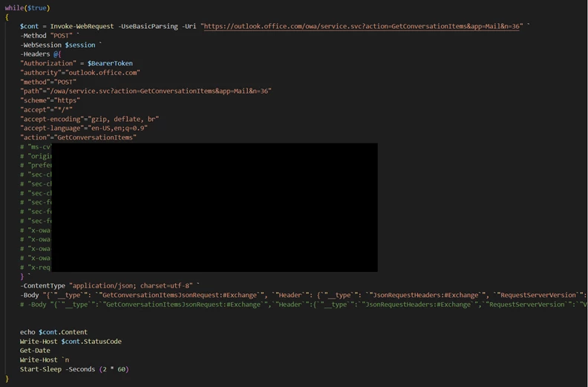588x387 pixels.
Task: Click the -Headers parameter line
Action: tap(42, 54)
